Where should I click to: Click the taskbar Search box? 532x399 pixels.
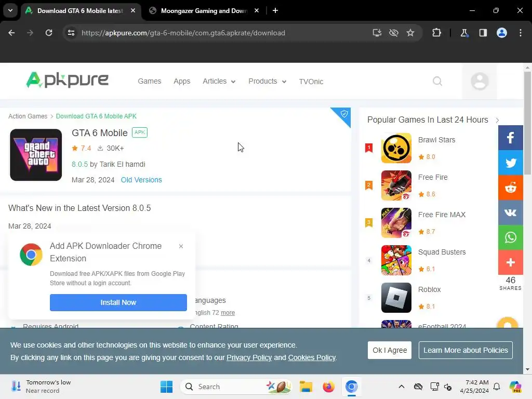236,387
